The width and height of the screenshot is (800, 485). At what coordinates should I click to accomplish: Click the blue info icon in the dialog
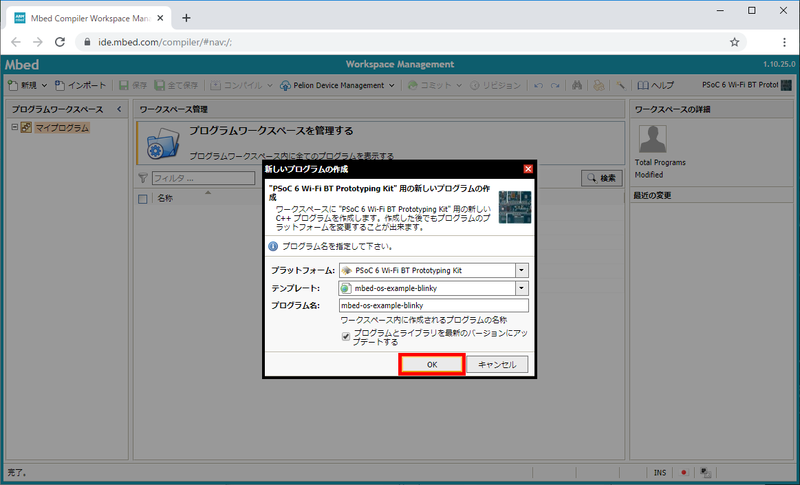pyautogui.click(x=273, y=246)
